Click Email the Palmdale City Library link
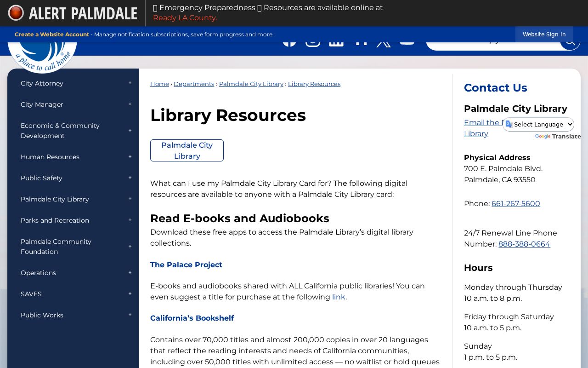The height and width of the screenshot is (368, 588). point(484,128)
